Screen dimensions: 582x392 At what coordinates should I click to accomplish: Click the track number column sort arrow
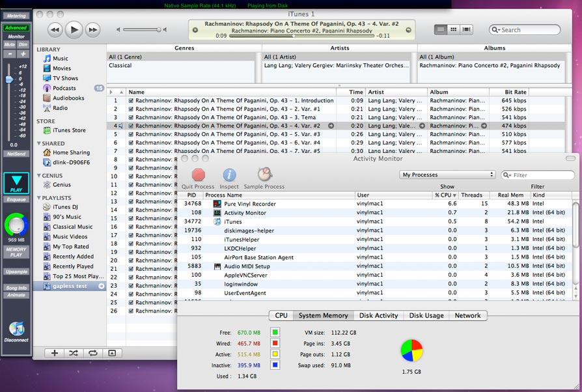[121, 92]
